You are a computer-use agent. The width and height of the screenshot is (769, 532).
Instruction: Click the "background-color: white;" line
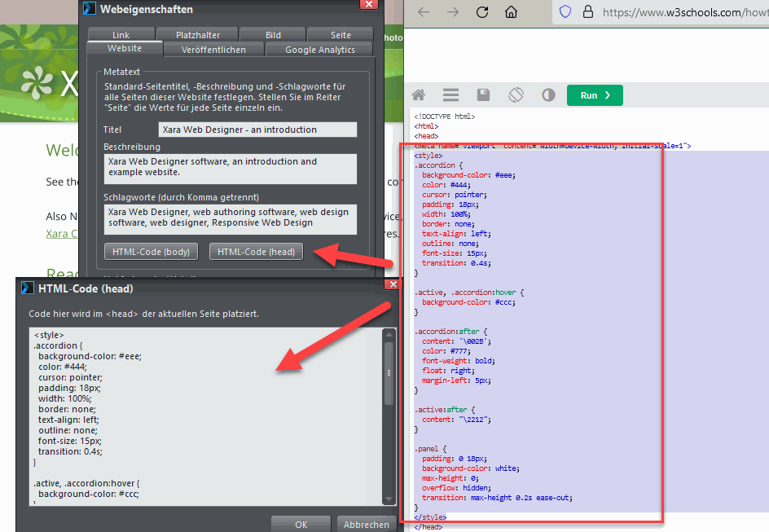[471, 468]
